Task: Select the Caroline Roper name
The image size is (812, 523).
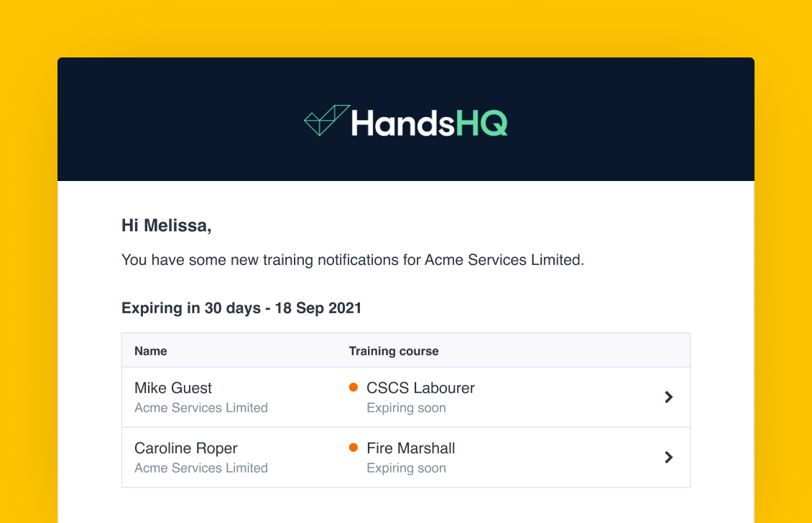Action: point(186,448)
